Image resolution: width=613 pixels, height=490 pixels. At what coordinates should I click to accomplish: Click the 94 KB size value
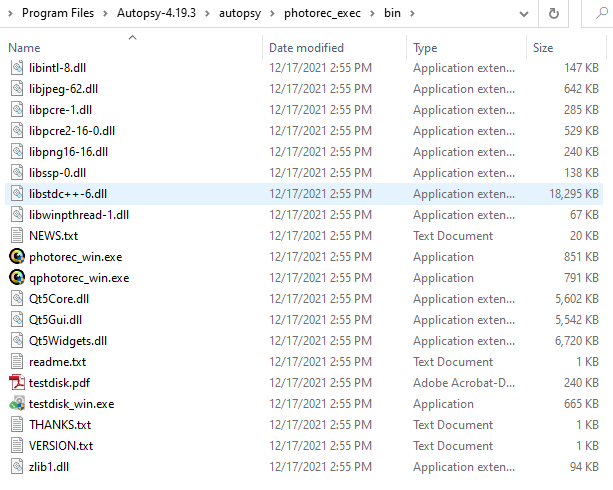(x=584, y=467)
